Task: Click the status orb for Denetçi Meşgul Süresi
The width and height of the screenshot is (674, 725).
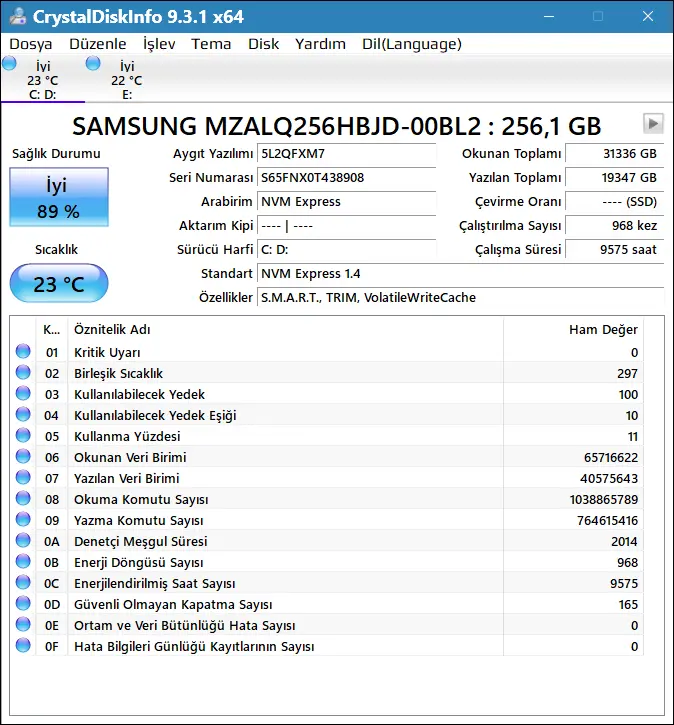Action: tap(23, 540)
